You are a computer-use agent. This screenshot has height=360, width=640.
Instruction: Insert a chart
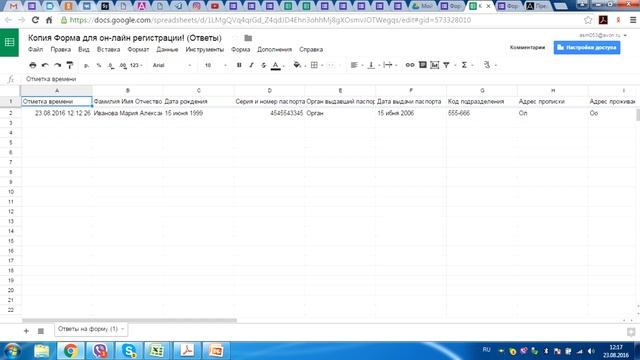click(435, 65)
